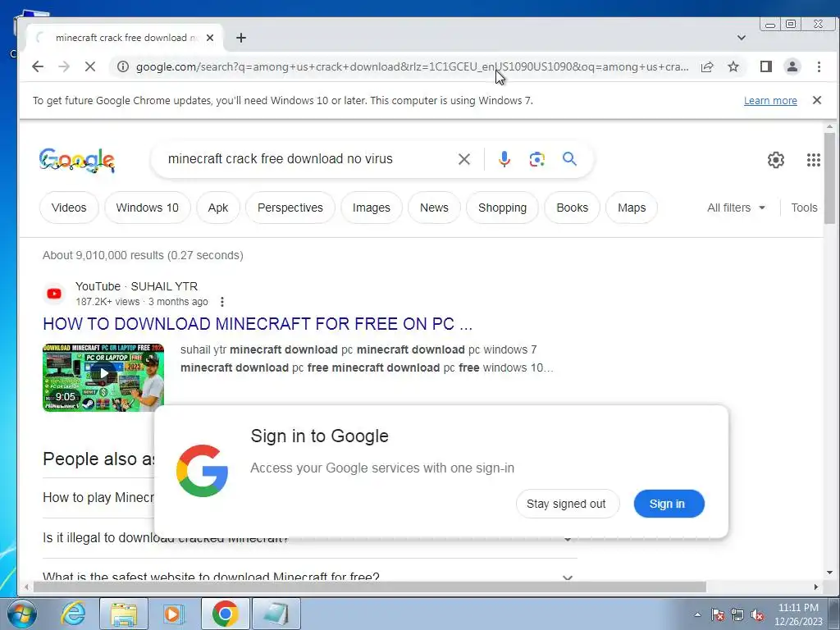840x630 pixels.
Task: Bookmark this tab with the star
Action: 733,67
